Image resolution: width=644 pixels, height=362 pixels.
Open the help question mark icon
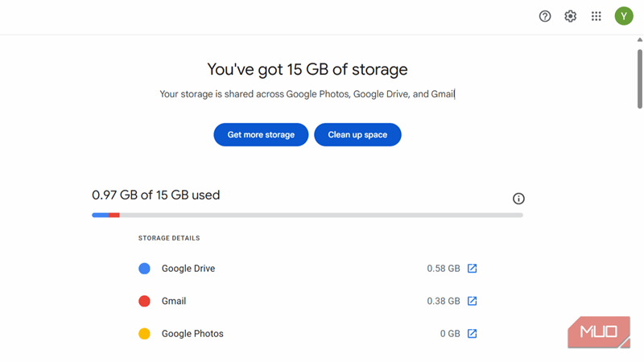(545, 16)
